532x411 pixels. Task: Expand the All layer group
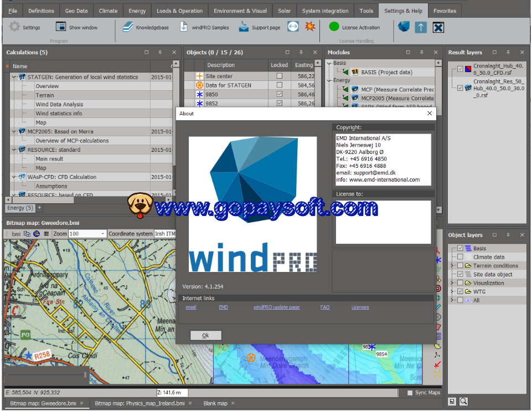coord(452,300)
